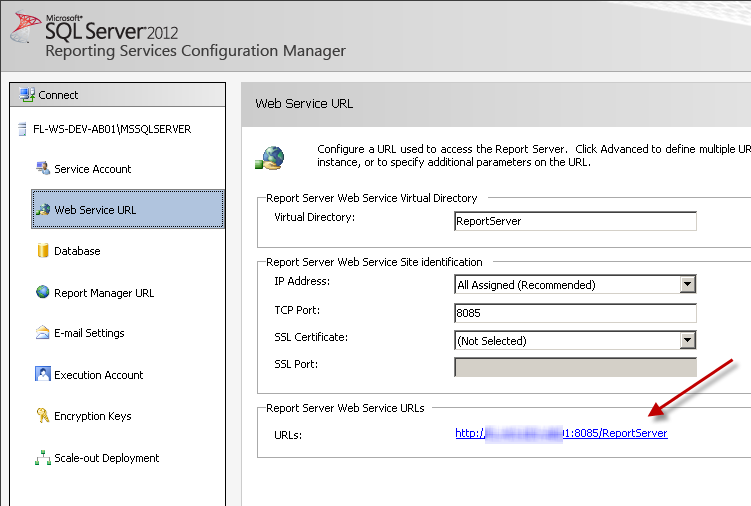Click the Report Manager URL globe icon
The image size is (751, 506).
pos(43,292)
